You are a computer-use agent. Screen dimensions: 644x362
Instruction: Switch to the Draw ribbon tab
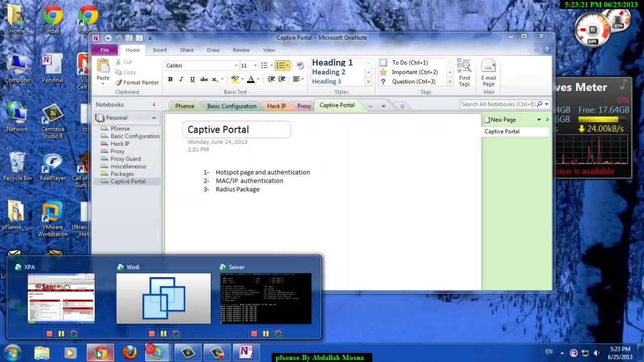point(213,50)
